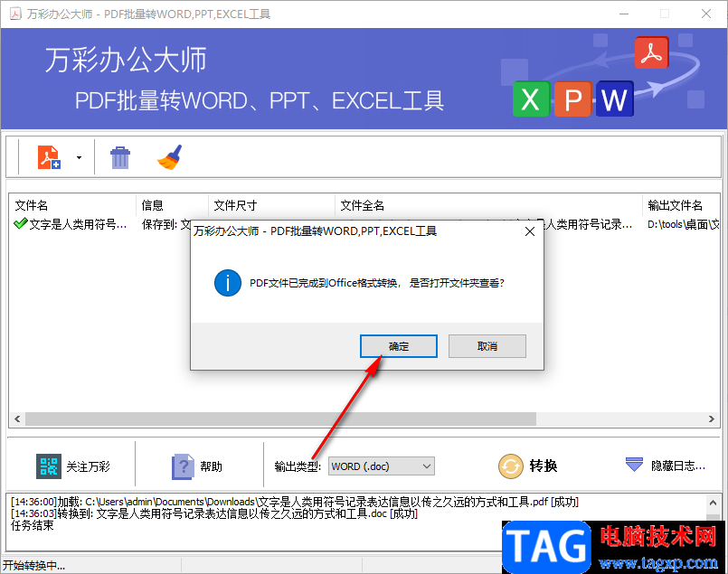Click the orange PowerPoint P logo
The image size is (728, 574).
573,99
